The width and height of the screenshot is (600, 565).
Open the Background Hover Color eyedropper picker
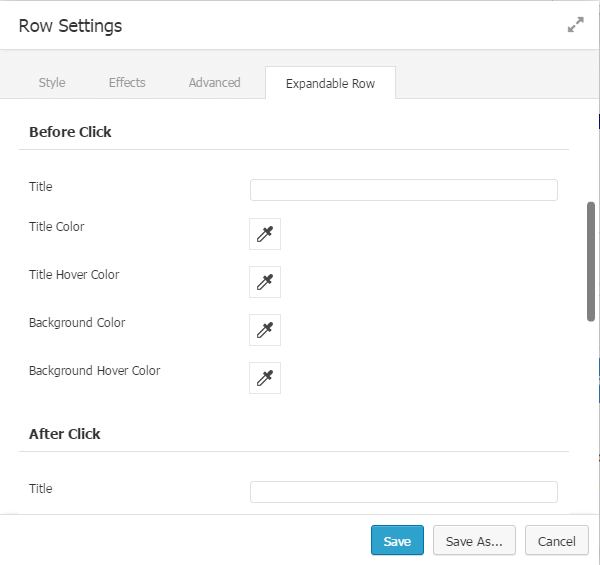265,378
